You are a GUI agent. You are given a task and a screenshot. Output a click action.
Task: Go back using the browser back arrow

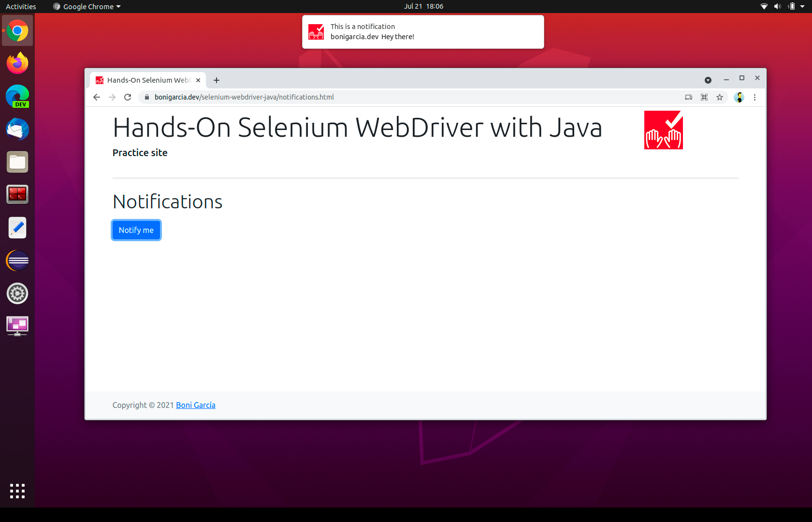pyautogui.click(x=97, y=97)
